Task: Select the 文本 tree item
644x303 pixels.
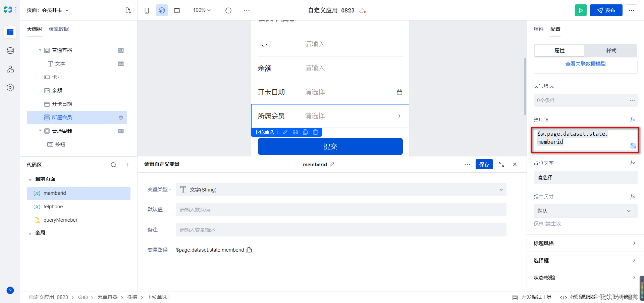Action: coord(60,64)
